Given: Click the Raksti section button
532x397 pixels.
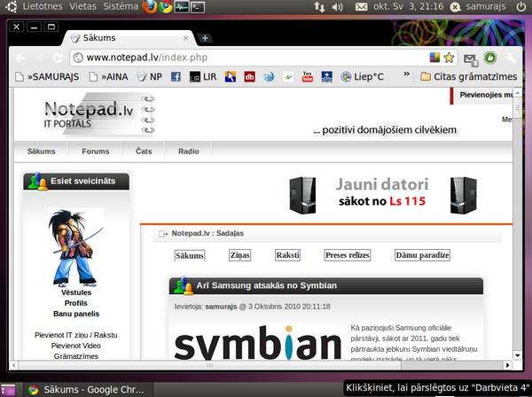Looking at the screenshot, I should pyautogui.click(x=287, y=255).
